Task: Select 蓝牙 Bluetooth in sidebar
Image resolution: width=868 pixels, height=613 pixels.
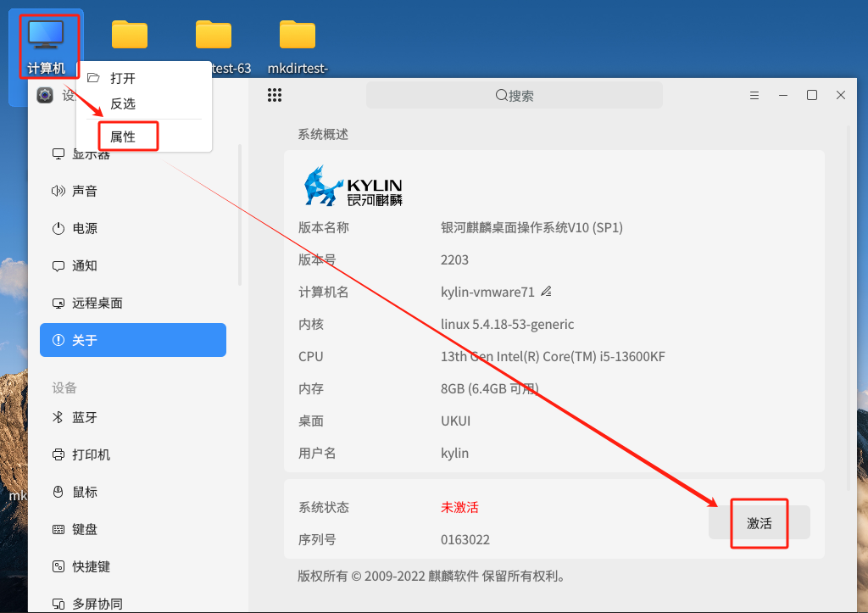Action: tap(84, 417)
